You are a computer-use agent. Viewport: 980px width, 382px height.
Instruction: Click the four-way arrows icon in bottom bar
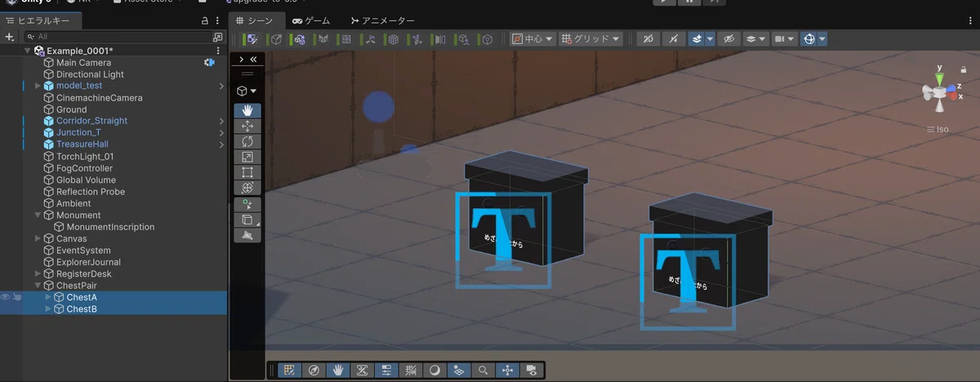(x=508, y=370)
